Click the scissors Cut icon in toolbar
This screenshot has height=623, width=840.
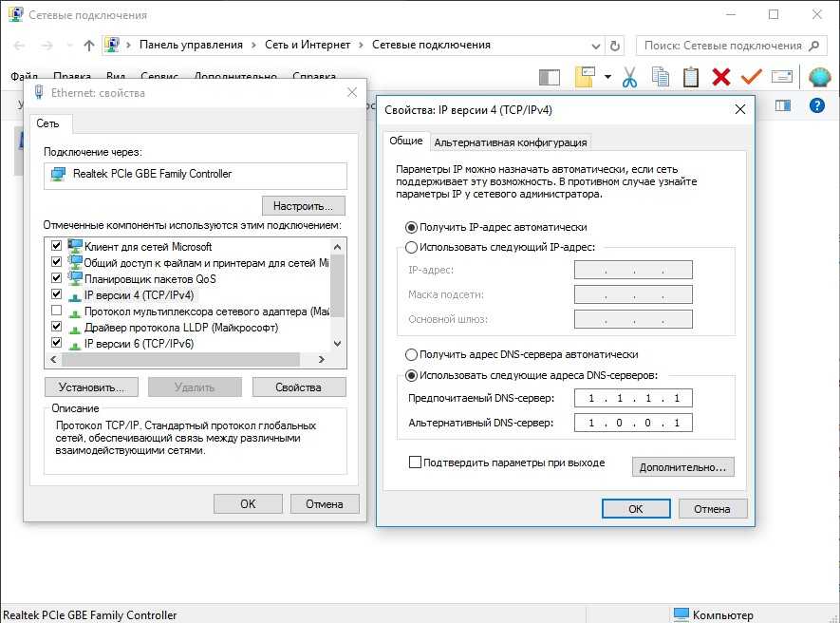[628, 77]
